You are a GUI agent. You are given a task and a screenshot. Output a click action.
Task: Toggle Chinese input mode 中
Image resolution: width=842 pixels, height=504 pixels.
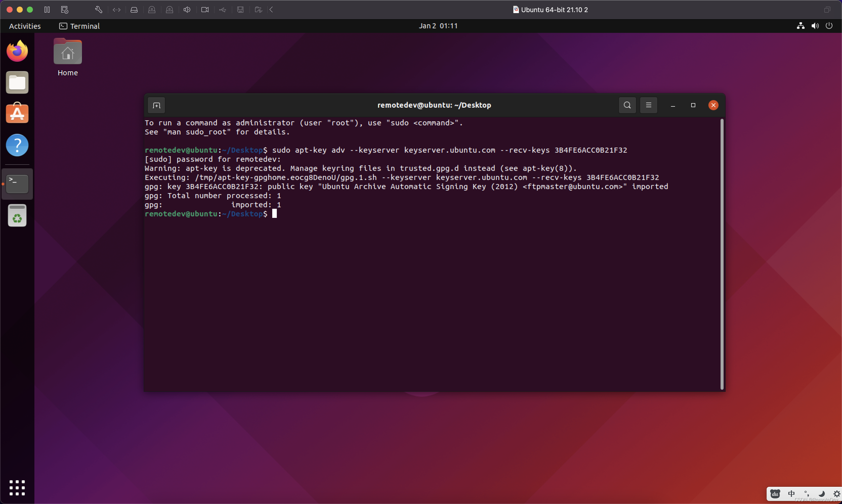[x=791, y=493]
